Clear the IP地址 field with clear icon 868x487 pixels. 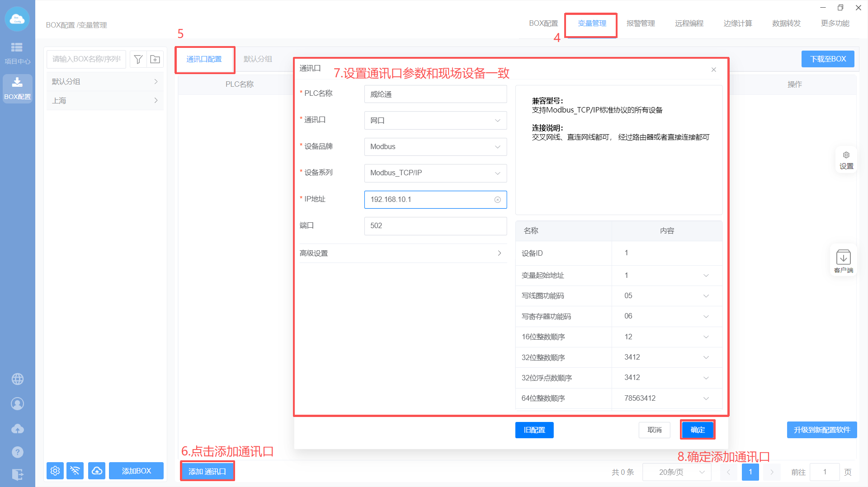[x=497, y=200]
